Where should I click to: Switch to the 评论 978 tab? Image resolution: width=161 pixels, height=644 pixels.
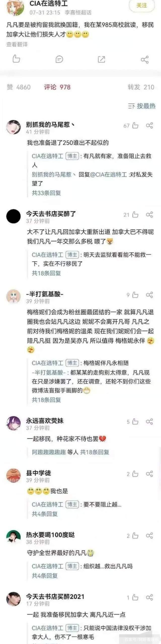click(x=57, y=87)
